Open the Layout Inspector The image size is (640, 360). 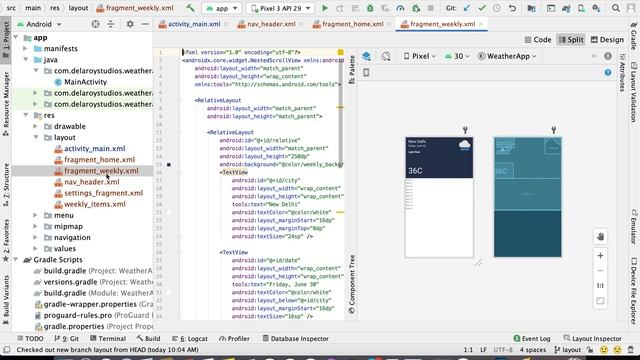[x=593, y=338]
